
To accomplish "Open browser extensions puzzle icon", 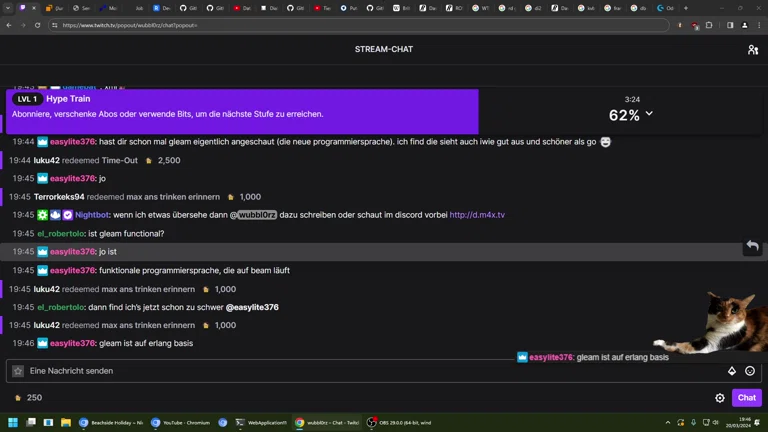I will pos(709,25).
